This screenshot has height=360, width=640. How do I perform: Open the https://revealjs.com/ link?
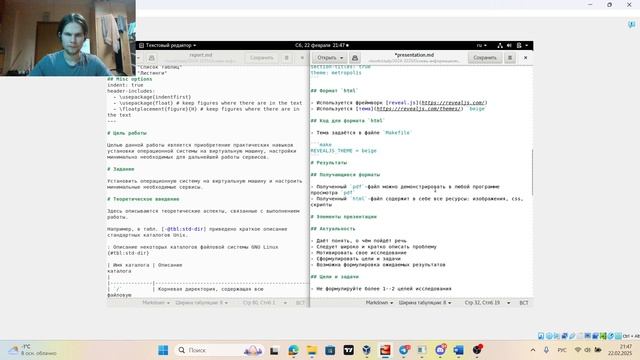(x=453, y=103)
